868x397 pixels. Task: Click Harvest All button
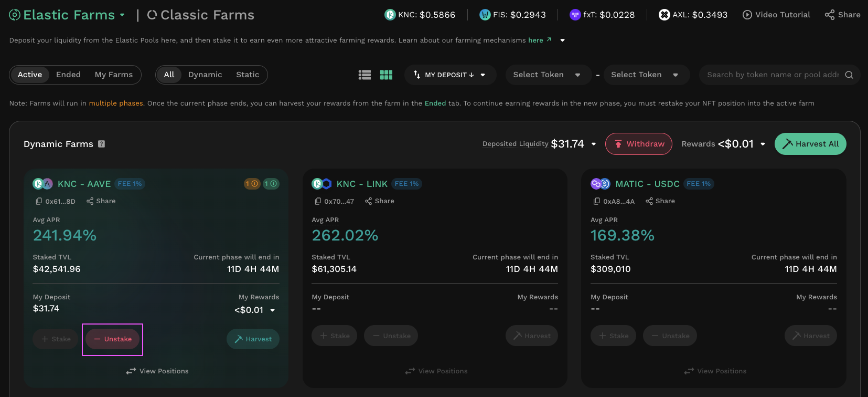(x=810, y=144)
